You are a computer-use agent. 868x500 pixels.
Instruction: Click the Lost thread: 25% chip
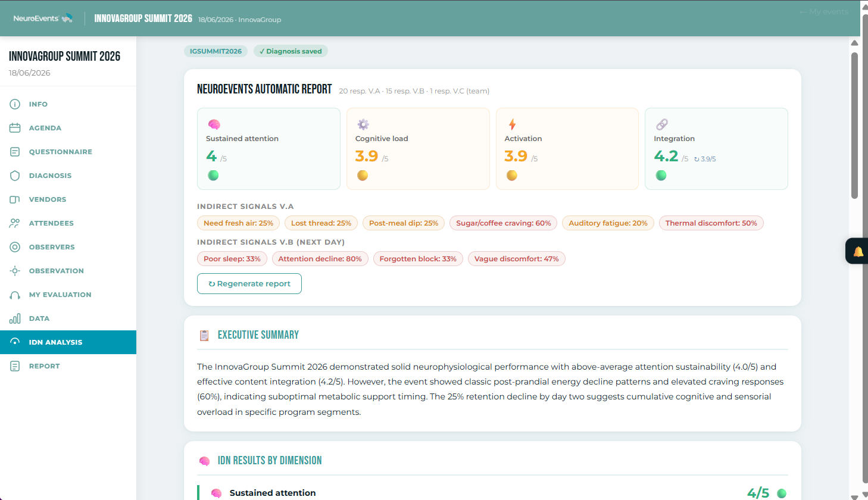point(321,223)
